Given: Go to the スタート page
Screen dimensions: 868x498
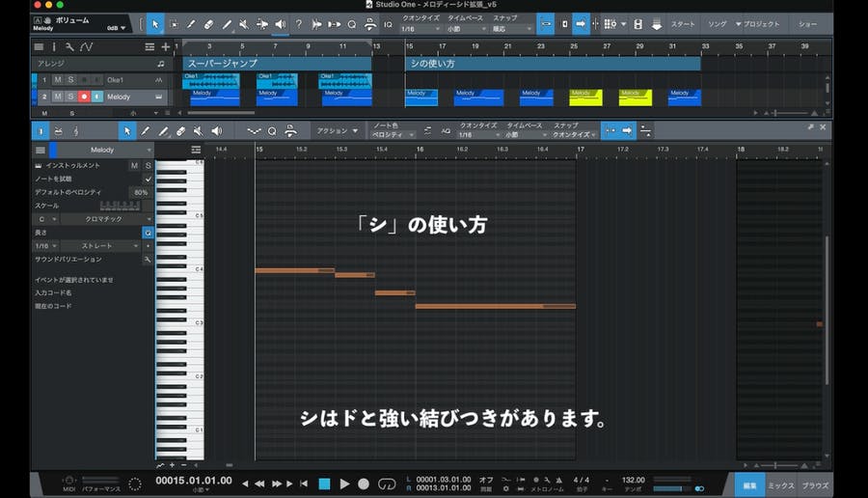Looking at the screenshot, I should [683, 24].
